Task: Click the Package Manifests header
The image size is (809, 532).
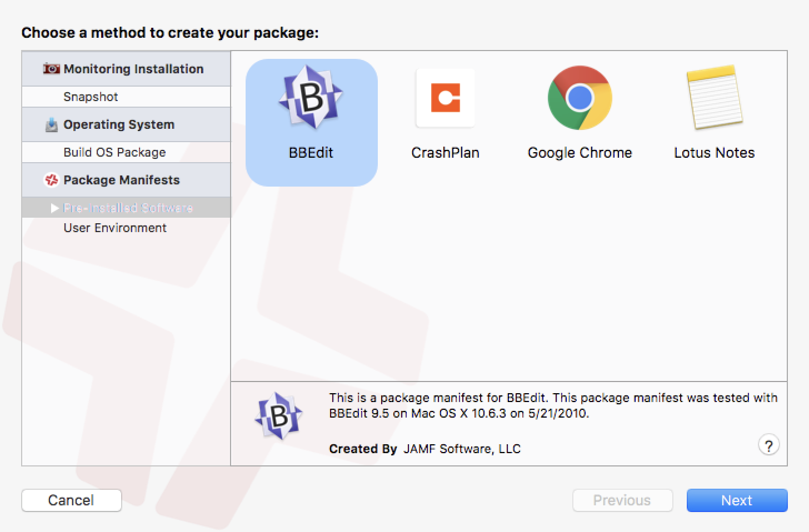Action: coord(126,180)
